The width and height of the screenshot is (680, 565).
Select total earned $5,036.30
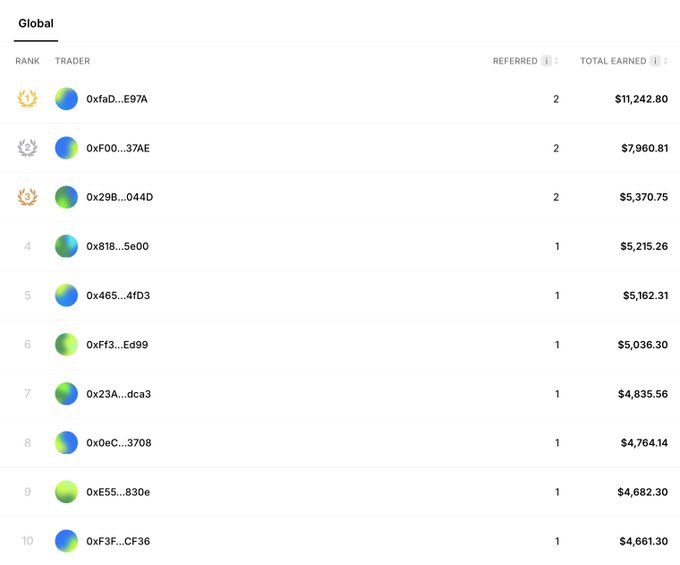click(x=643, y=344)
